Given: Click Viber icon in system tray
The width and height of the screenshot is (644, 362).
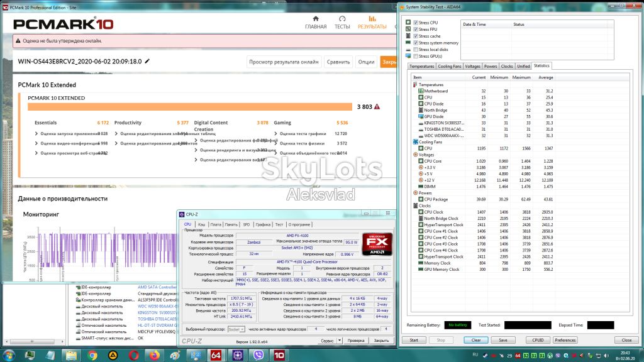Looking at the screenshot, I should tap(558, 356).
